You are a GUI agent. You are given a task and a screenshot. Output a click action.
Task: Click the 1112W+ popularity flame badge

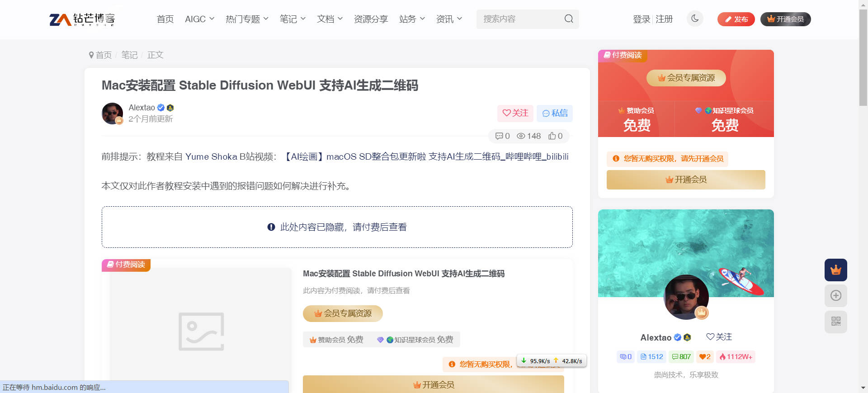coord(736,357)
